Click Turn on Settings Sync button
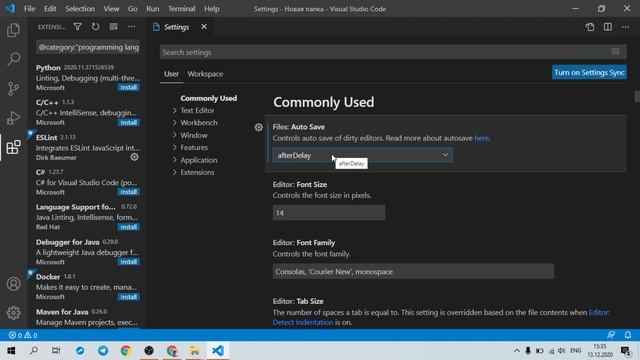The image size is (640, 360). tap(589, 72)
